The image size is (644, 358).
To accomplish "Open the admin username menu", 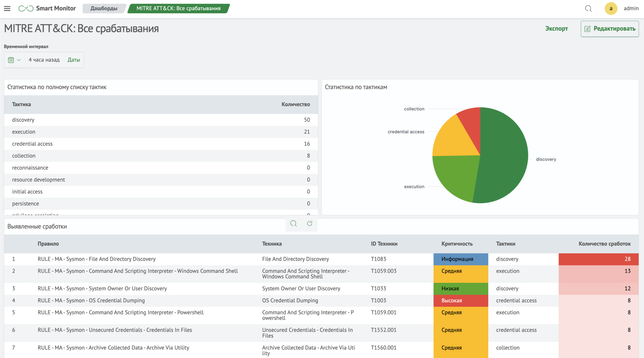I will (631, 9).
